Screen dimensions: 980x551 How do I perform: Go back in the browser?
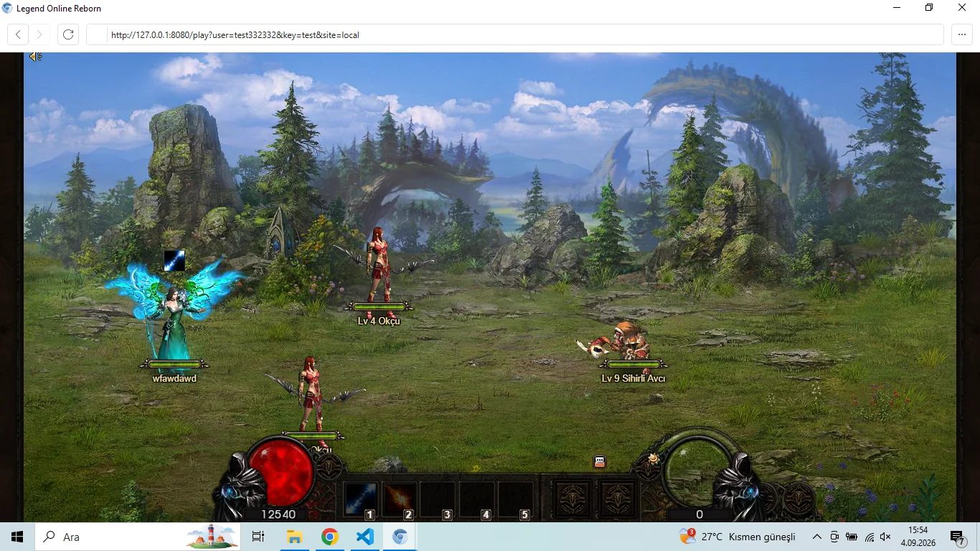[18, 34]
